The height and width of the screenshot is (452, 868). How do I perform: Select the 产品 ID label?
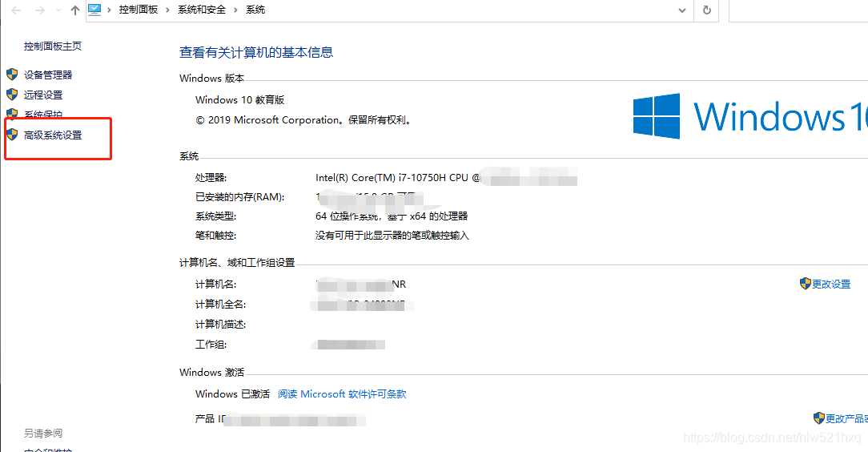(x=211, y=419)
